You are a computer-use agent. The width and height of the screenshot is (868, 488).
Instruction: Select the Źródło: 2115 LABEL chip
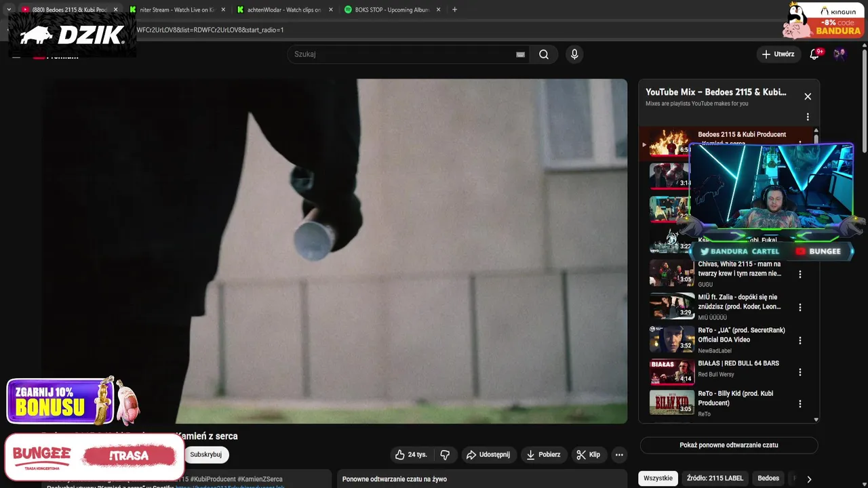coord(715,479)
